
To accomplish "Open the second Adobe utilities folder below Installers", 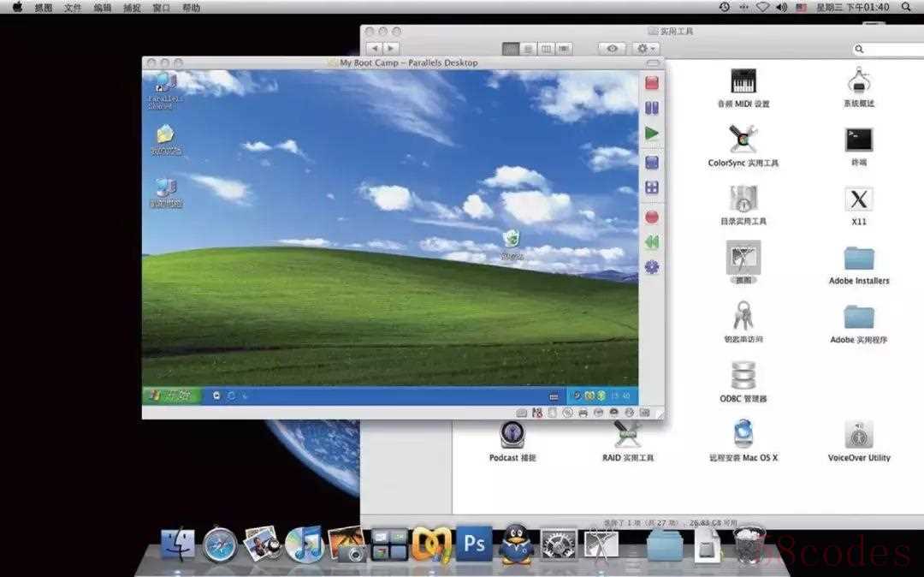I will tap(859, 324).
